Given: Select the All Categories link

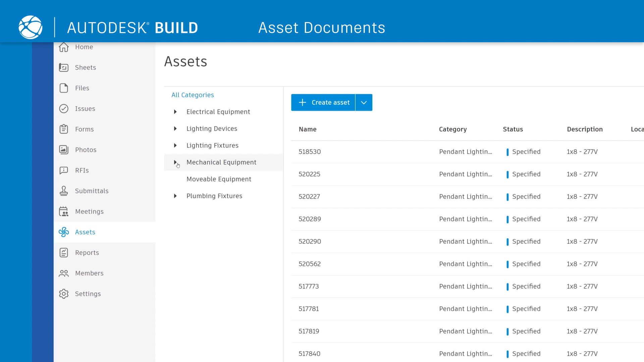Looking at the screenshot, I should [x=193, y=95].
